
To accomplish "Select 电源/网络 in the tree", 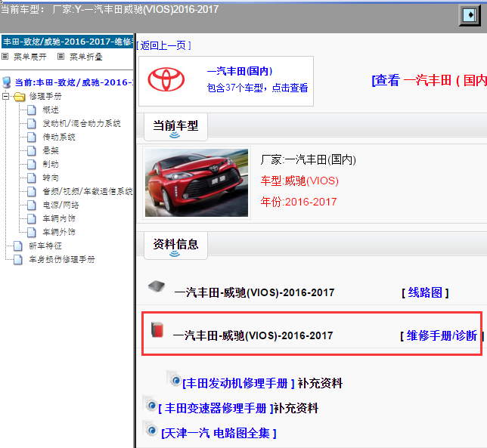I will pos(60,205).
